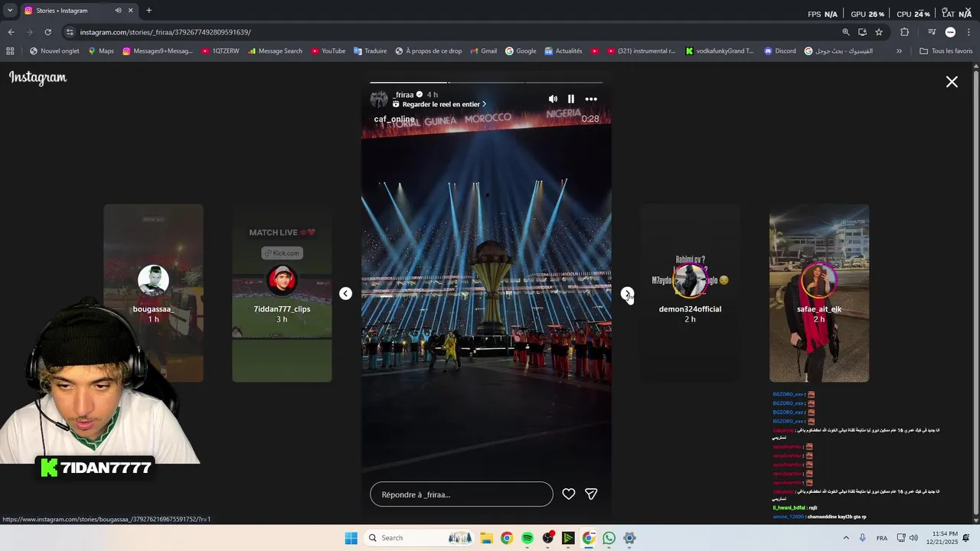This screenshot has height=551, width=980.
Task: Open the apps grid icon in bookmarks bar
Action: (10, 51)
